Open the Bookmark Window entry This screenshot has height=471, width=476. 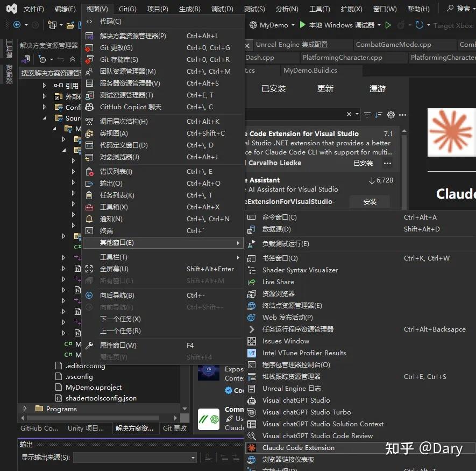click(360, 258)
